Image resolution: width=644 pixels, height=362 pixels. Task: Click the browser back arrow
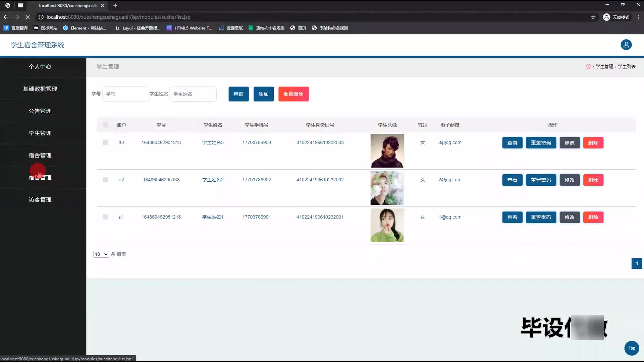tap(6, 17)
